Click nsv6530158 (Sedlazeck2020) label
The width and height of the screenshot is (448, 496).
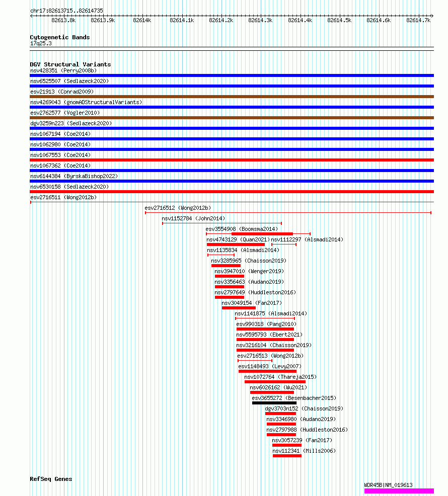tap(69, 187)
